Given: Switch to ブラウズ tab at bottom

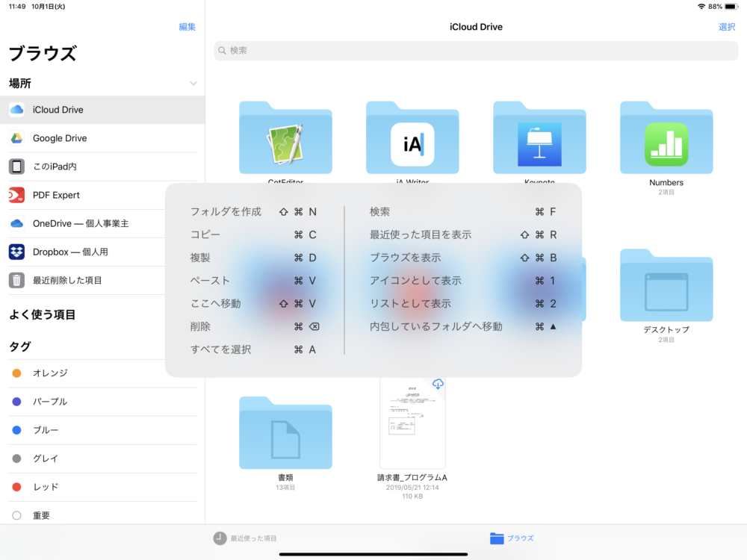Looking at the screenshot, I should pos(512,538).
